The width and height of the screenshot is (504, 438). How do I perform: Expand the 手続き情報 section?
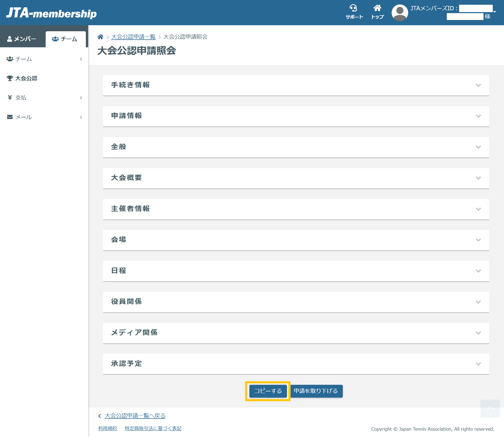pos(478,85)
